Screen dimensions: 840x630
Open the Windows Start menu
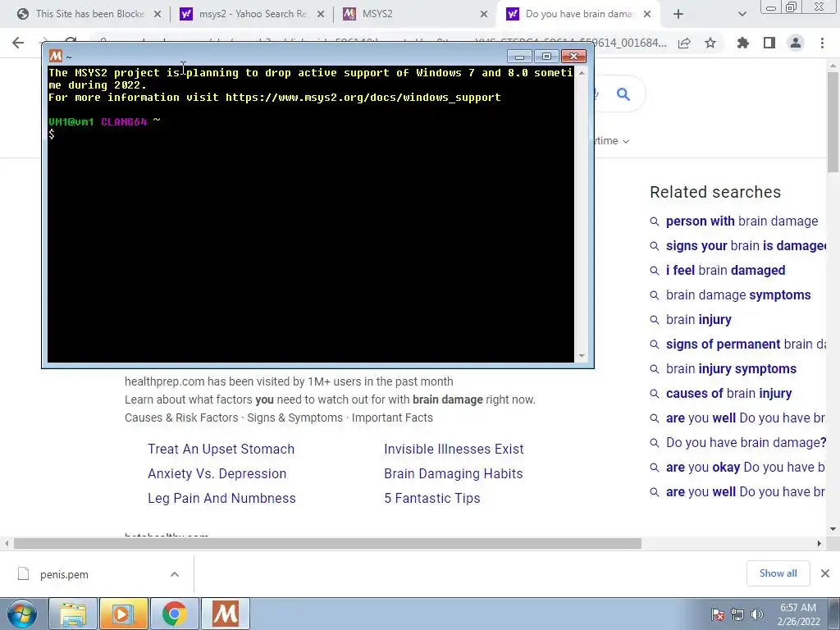[x=22, y=614]
